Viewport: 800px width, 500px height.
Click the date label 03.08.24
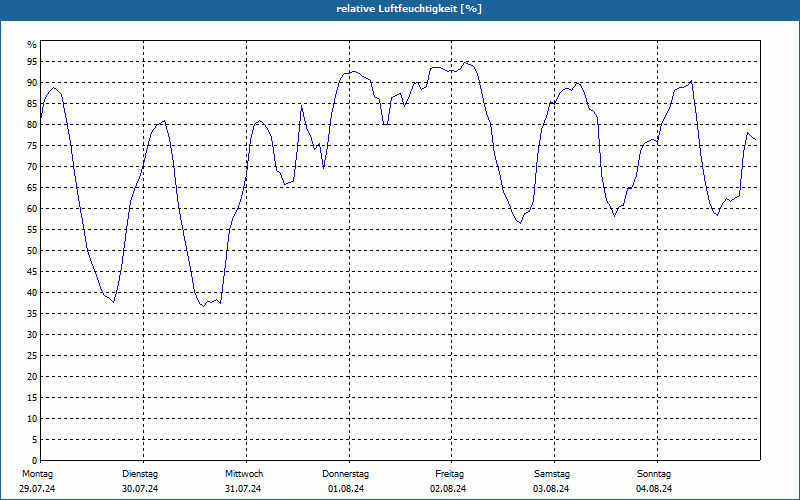[551, 489]
